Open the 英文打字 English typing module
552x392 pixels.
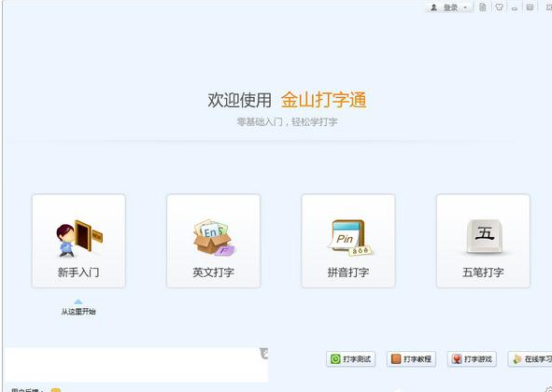pos(213,241)
